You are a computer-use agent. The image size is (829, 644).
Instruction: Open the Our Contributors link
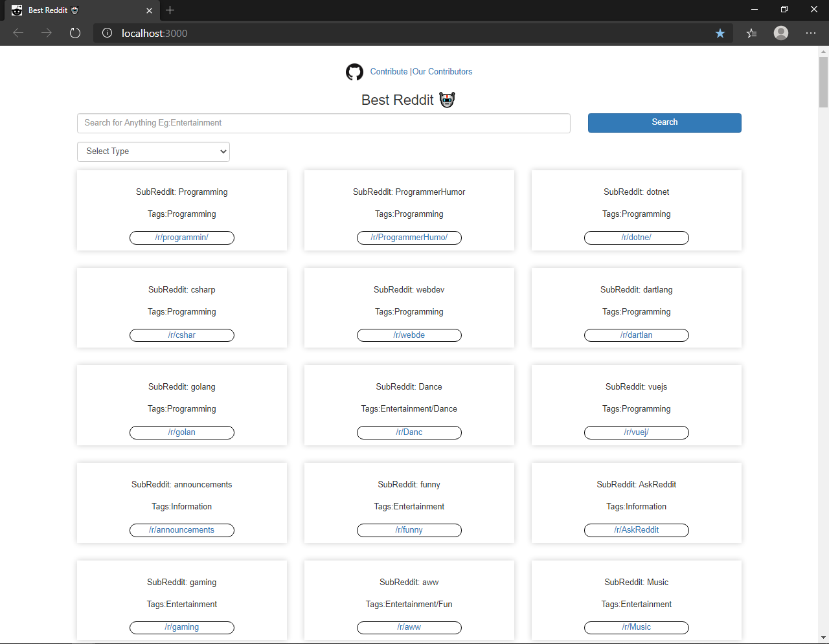click(x=442, y=72)
